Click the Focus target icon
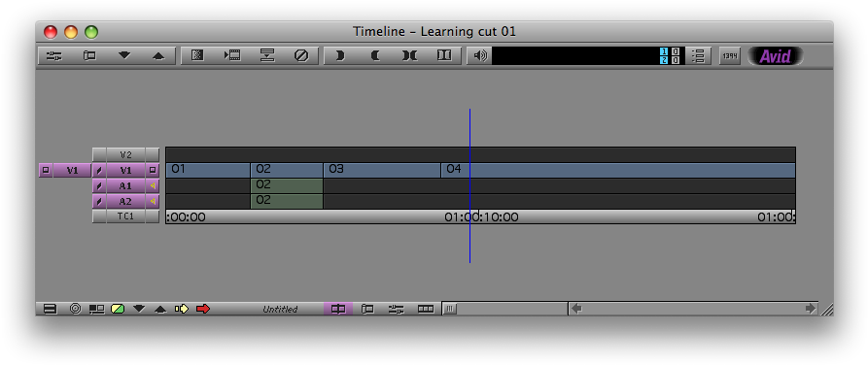 pos(75,309)
